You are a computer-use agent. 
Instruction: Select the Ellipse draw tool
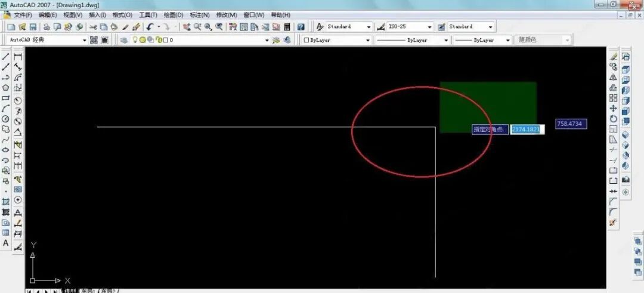coord(6,150)
